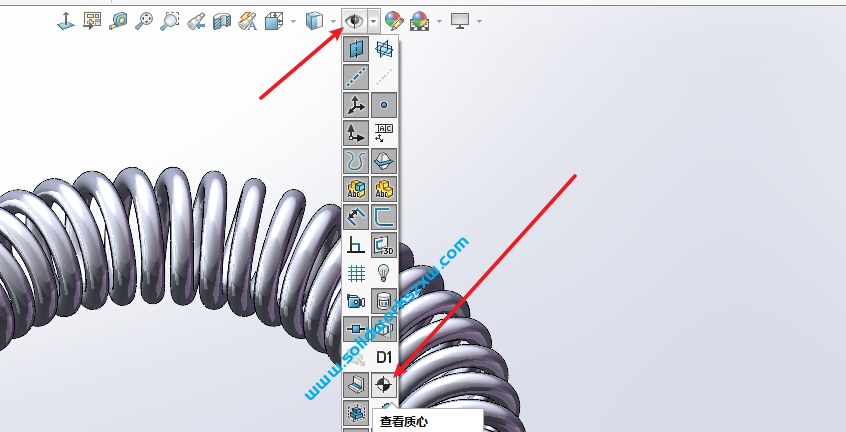The height and width of the screenshot is (432, 846).
Task: Toggle View Sketch Relations icon
Action: (x=356, y=245)
